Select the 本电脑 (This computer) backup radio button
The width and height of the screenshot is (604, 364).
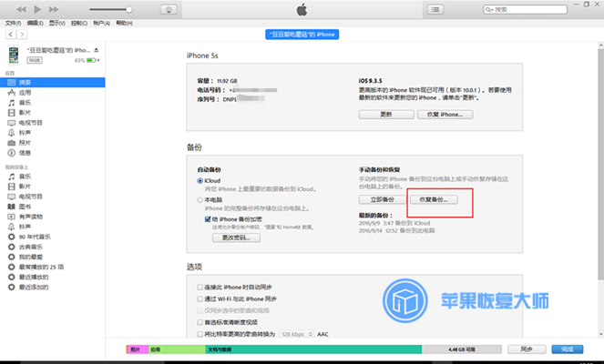(200, 199)
